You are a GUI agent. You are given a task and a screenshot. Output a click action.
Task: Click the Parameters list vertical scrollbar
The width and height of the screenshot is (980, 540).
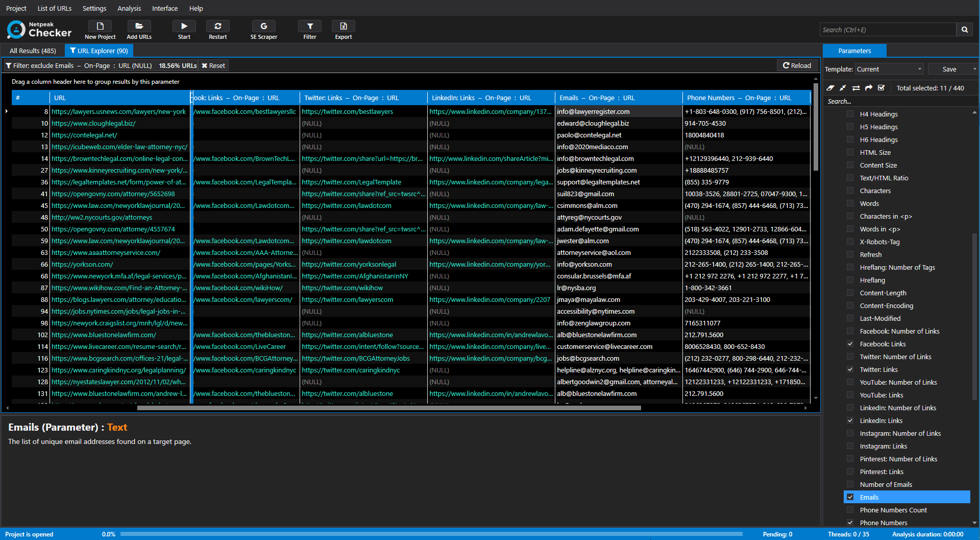point(974,317)
